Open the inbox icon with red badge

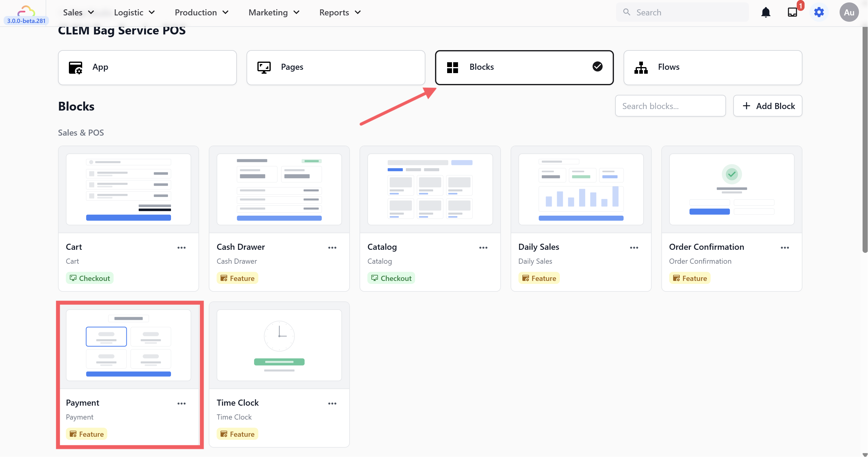[x=792, y=12]
